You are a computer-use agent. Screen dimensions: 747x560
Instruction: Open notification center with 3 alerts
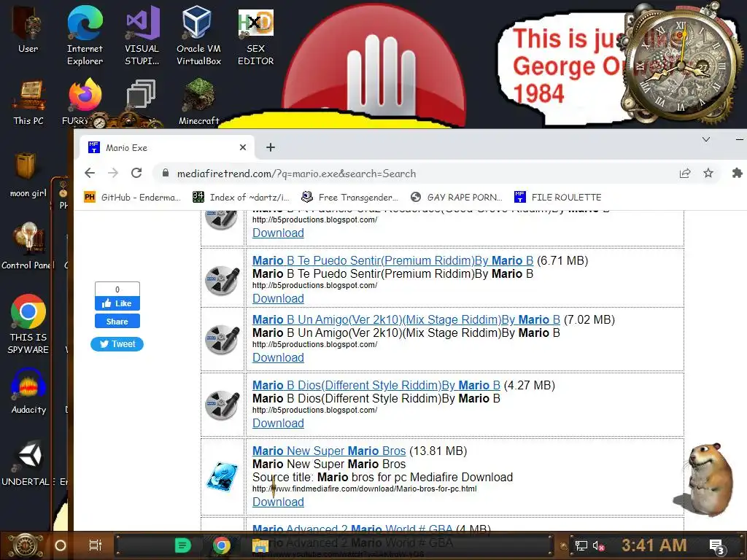point(717,547)
